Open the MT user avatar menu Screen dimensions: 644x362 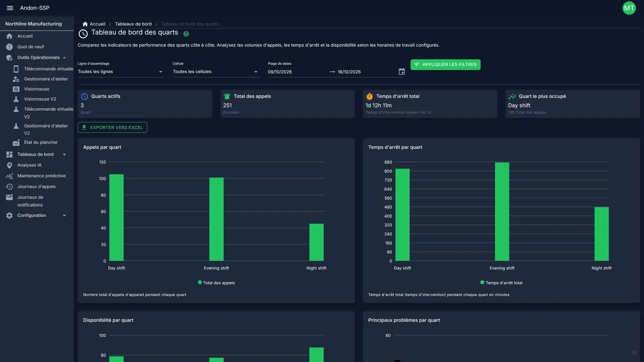click(629, 8)
